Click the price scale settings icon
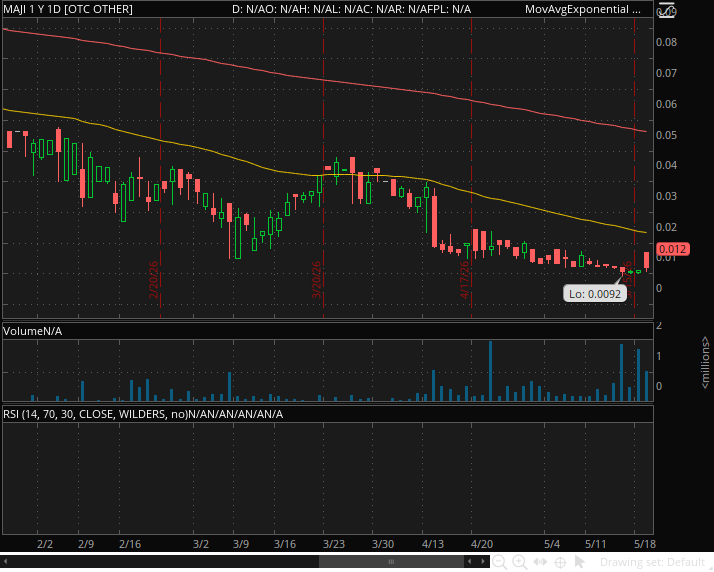714x572 pixels. (x=666, y=10)
